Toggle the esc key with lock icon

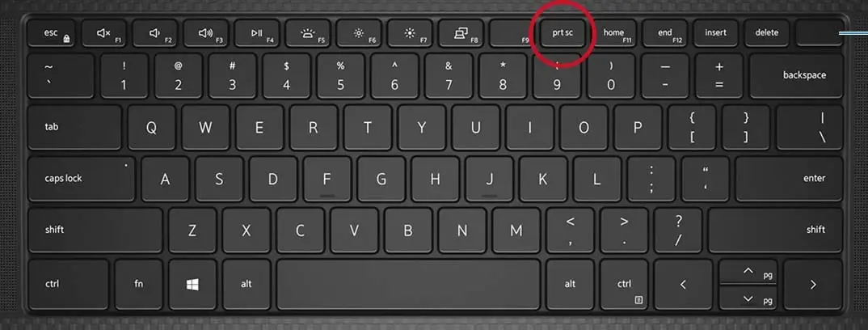[x=52, y=33]
